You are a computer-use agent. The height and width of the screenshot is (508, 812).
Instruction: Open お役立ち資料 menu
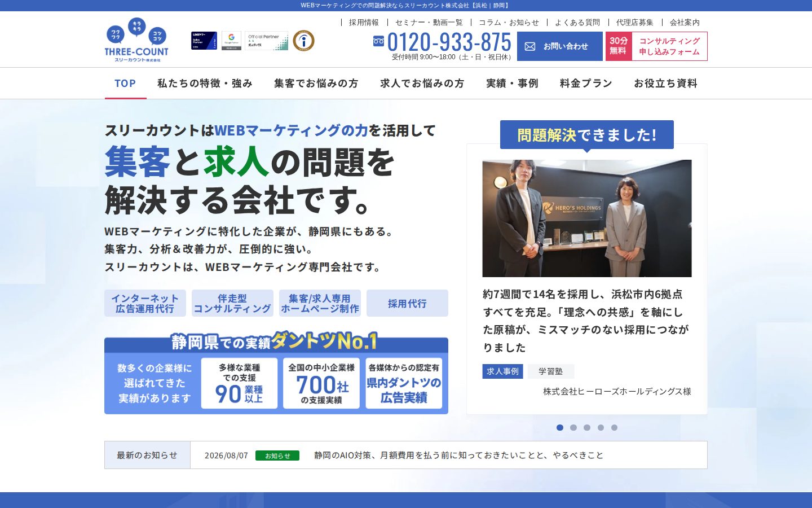[665, 84]
